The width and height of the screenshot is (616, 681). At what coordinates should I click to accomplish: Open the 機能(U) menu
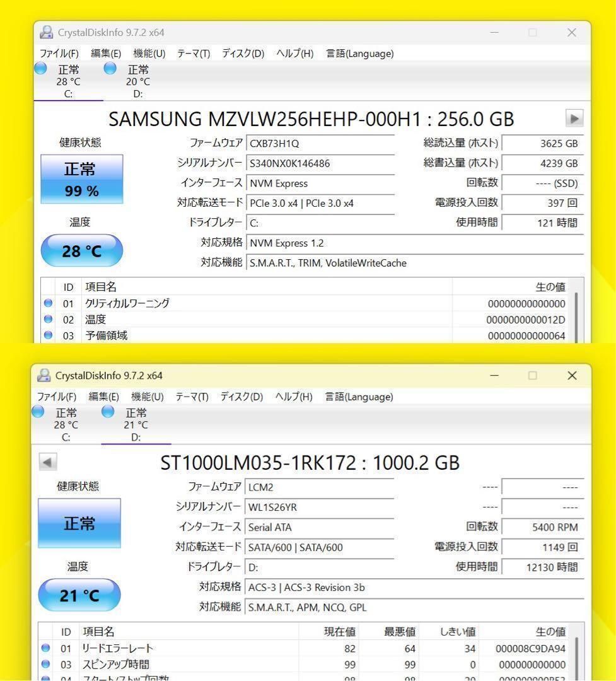[x=148, y=54]
